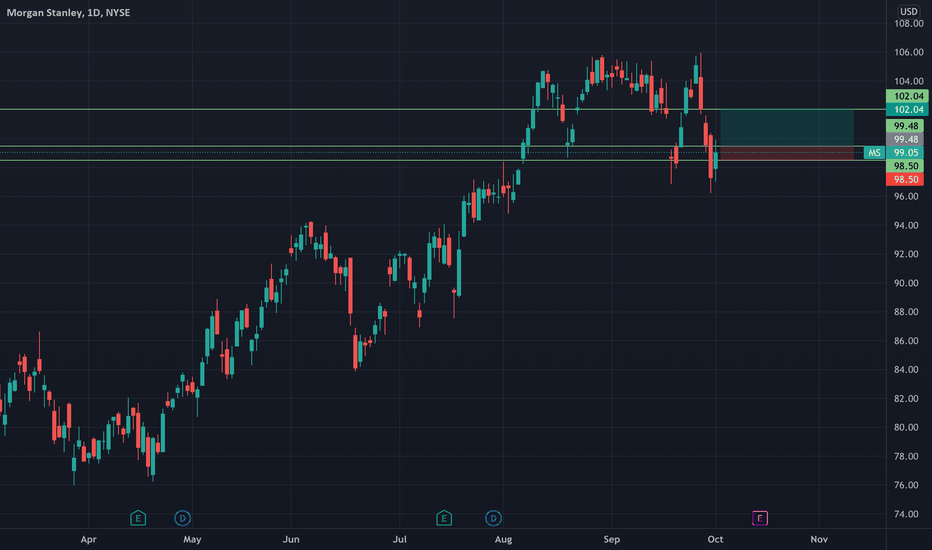Click the 96.00 price axis label
Screen dimensions: 932x550
906,196
